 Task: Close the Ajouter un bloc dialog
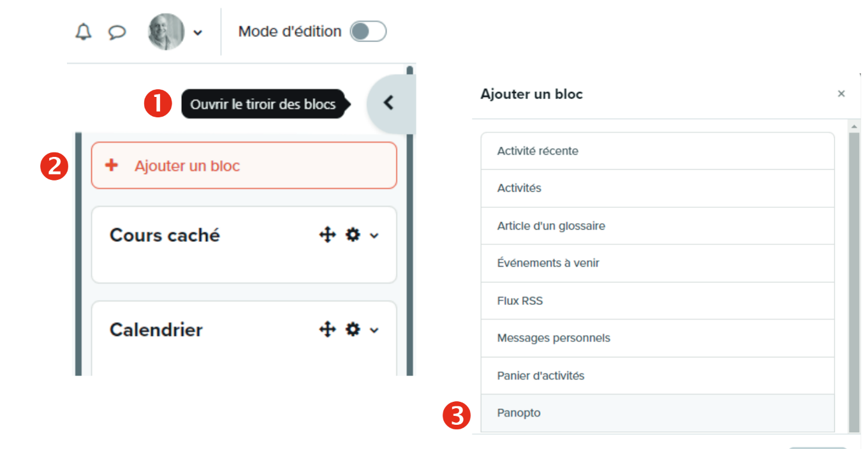pyautogui.click(x=841, y=94)
